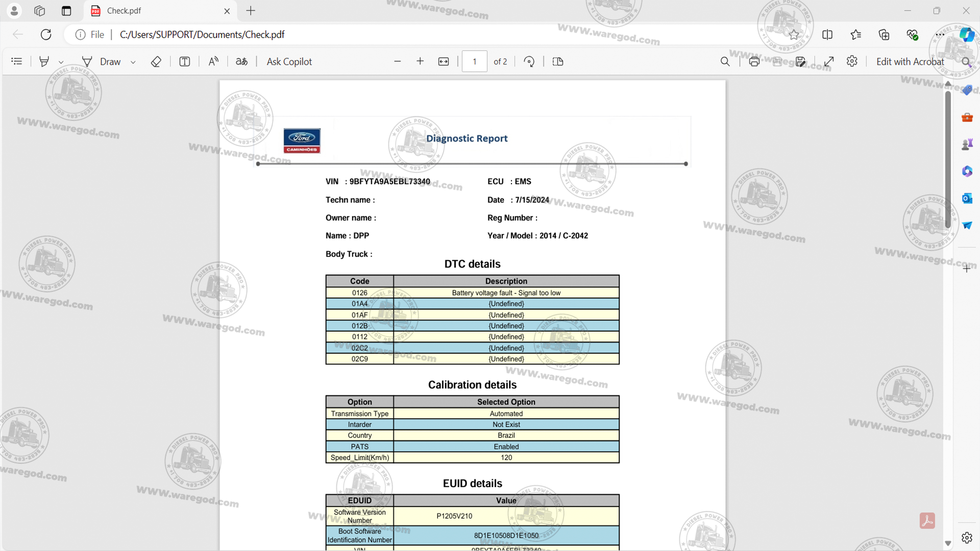Click the Edit with Acrobat button
The image size is (980, 551).
tap(910, 62)
